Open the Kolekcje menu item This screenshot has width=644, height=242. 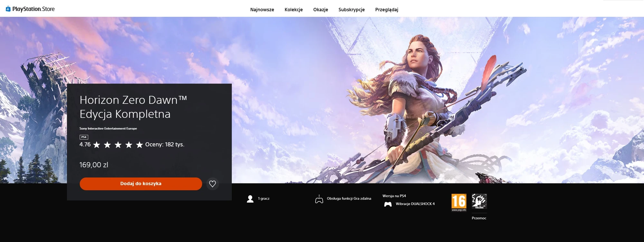[294, 10]
